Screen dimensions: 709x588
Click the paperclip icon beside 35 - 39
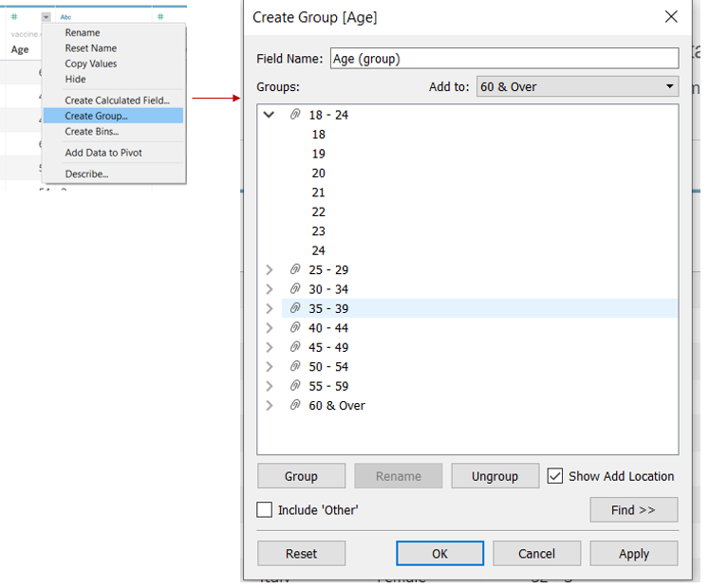click(295, 308)
